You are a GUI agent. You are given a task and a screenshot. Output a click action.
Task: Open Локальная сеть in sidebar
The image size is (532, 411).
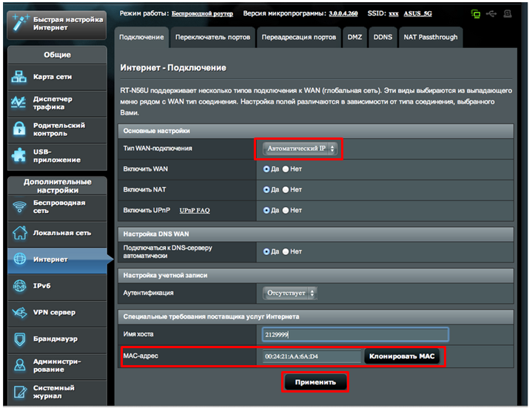point(57,233)
